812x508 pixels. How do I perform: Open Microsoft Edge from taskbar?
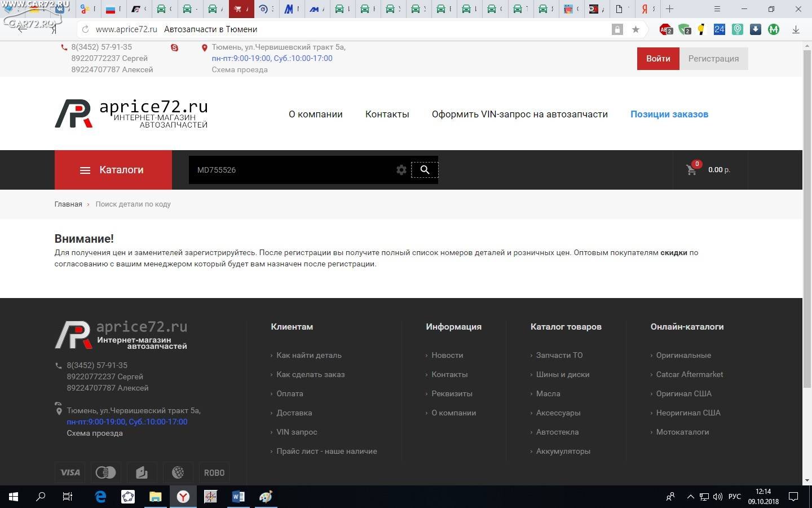(100, 497)
